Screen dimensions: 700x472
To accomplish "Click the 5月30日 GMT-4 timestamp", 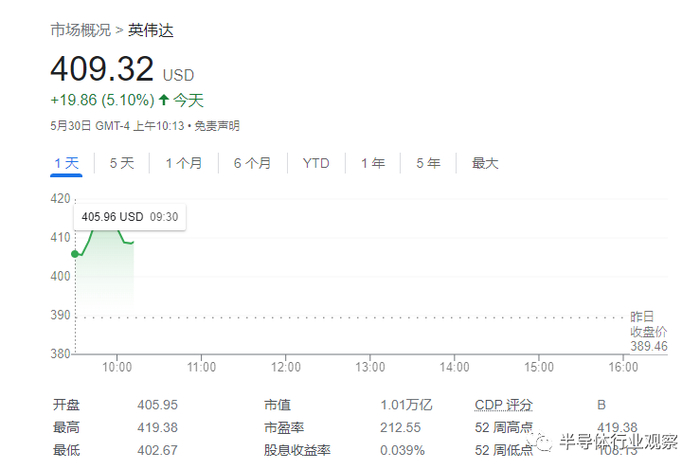I will pos(117,126).
